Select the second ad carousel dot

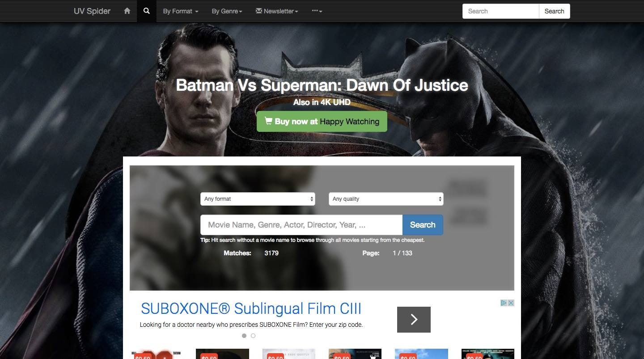point(253,336)
